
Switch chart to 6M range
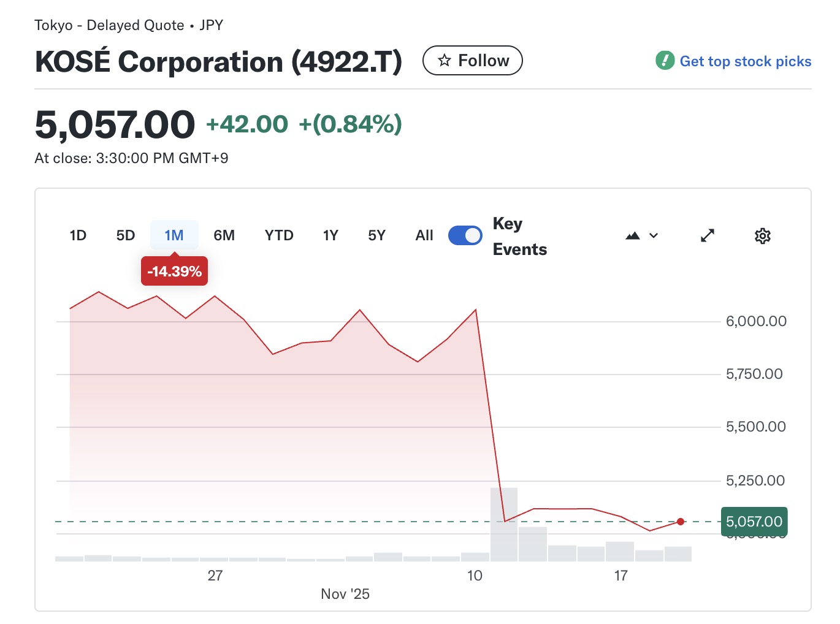tap(224, 236)
